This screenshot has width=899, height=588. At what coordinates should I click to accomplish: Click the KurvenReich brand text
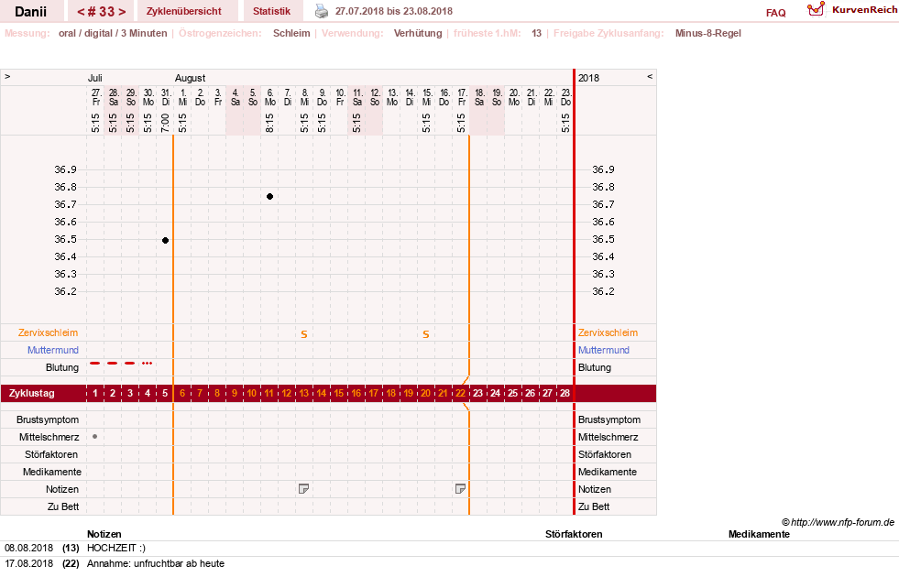click(x=864, y=10)
